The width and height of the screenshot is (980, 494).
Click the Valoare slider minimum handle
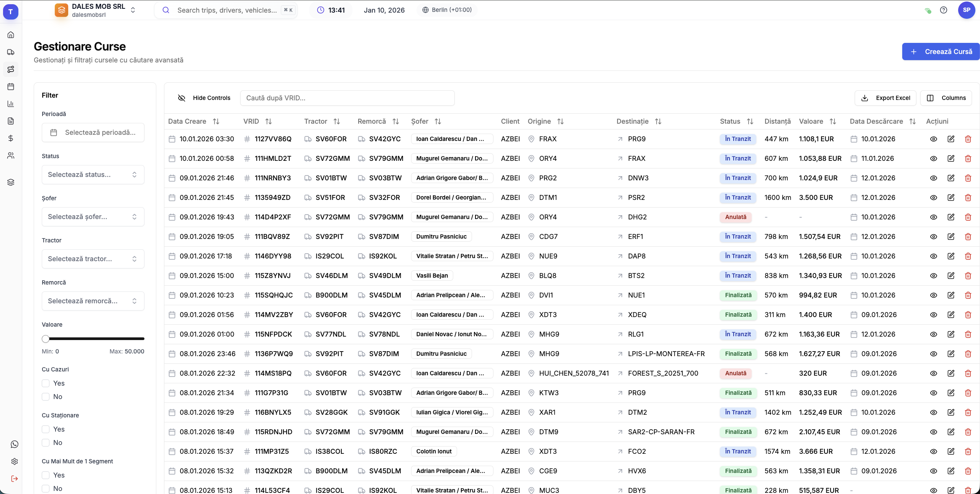46,339
